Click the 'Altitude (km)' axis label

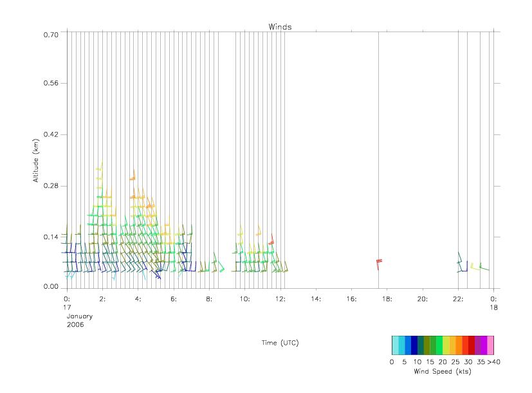click(x=35, y=161)
